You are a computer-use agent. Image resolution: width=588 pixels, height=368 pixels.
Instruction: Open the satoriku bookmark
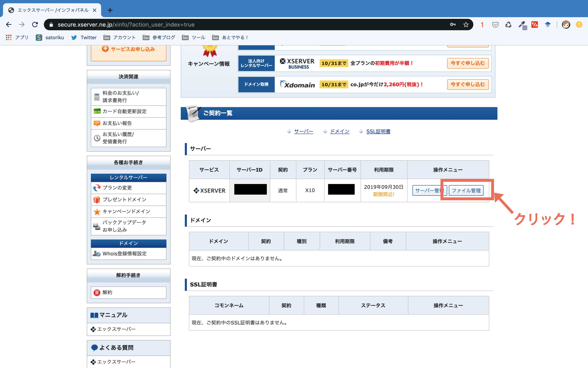pyautogui.click(x=50, y=37)
